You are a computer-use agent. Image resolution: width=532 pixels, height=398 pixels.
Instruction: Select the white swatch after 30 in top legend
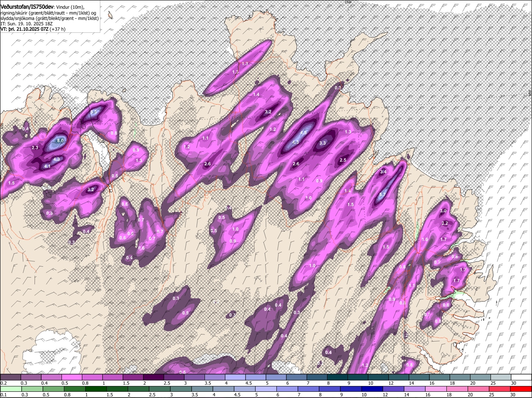click(x=521, y=377)
